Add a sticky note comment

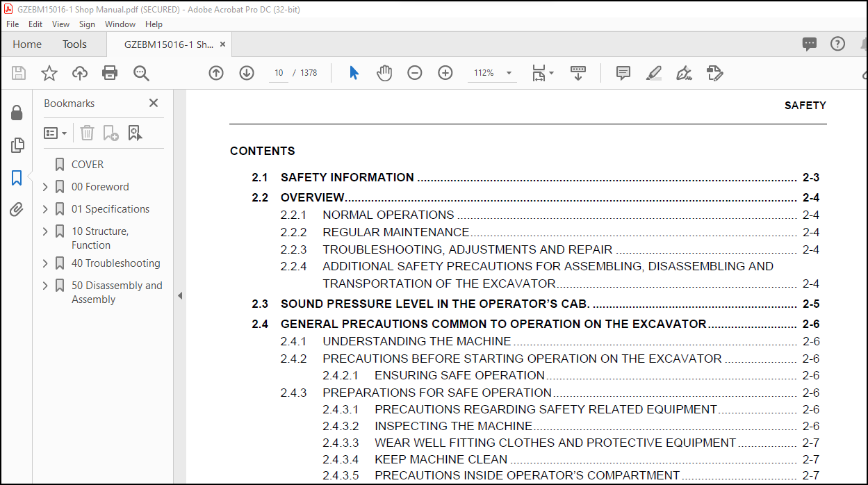[x=623, y=73]
